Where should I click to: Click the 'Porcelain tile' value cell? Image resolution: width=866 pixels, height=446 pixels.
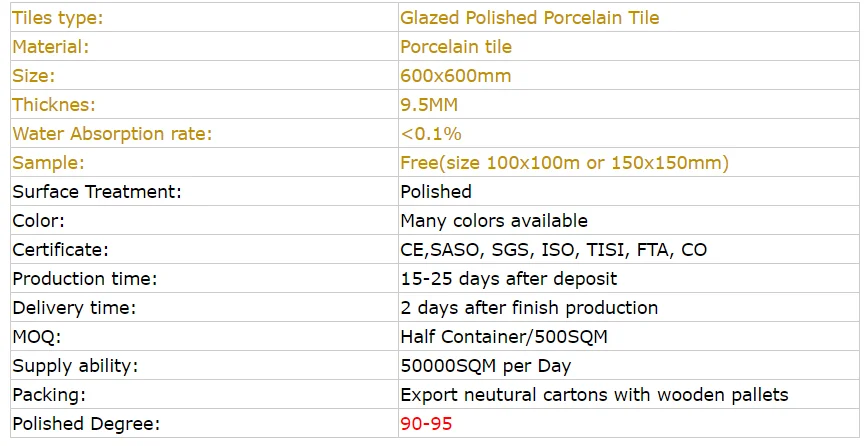click(x=455, y=47)
